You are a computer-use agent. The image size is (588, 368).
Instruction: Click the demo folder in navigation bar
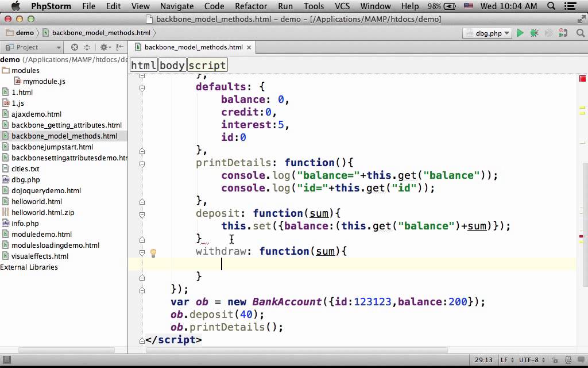(21, 33)
